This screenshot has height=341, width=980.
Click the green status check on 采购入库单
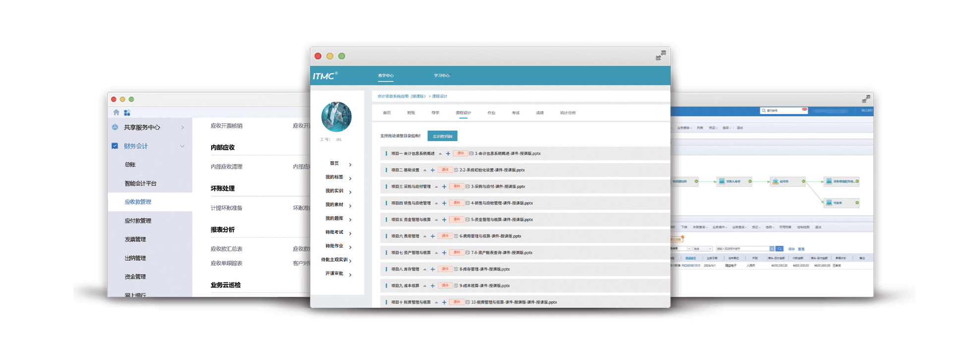pyautogui.click(x=750, y=181)
